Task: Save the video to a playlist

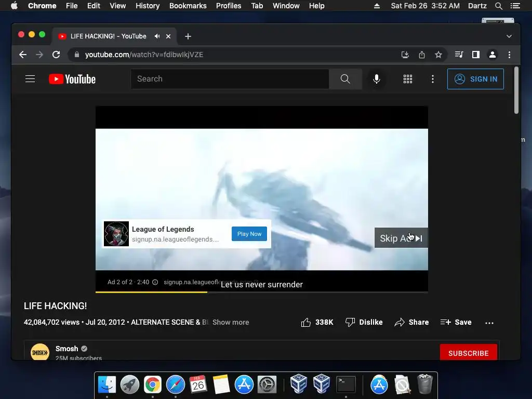Action: coord(456,322)
